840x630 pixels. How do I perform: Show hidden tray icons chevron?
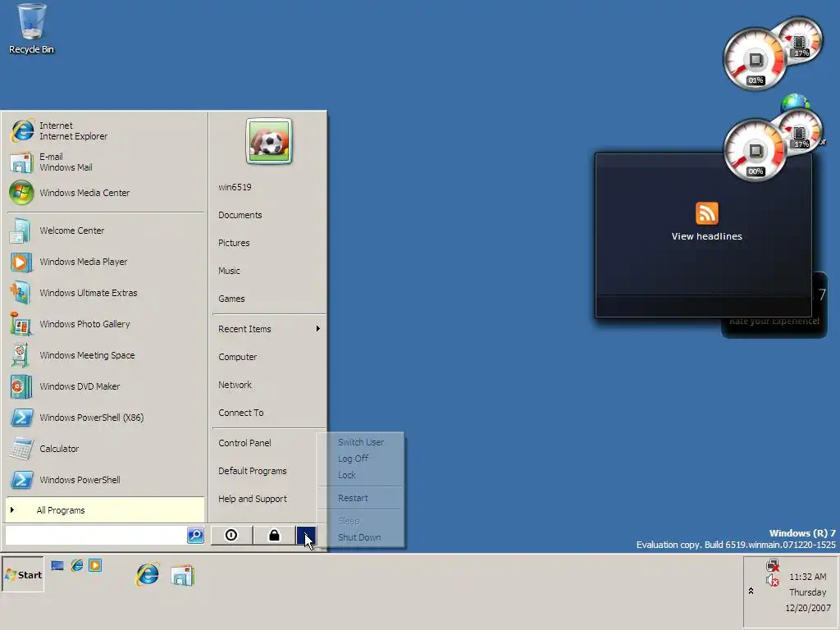[751, 591]
